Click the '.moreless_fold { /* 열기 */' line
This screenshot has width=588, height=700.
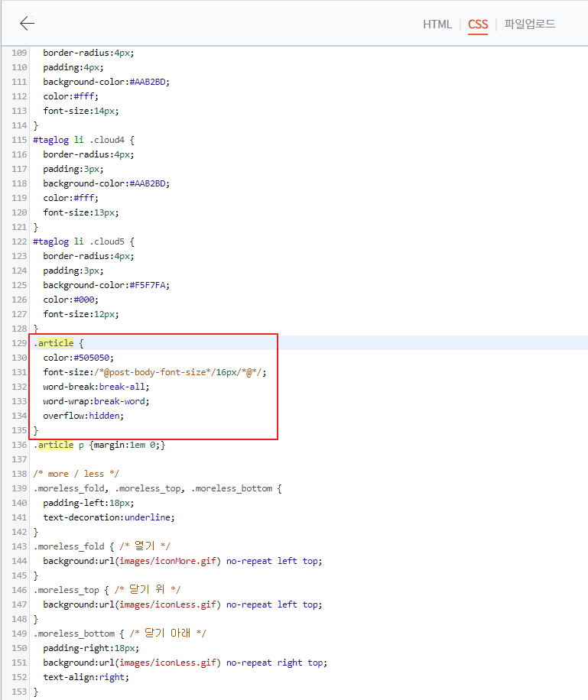pos(102,546)
